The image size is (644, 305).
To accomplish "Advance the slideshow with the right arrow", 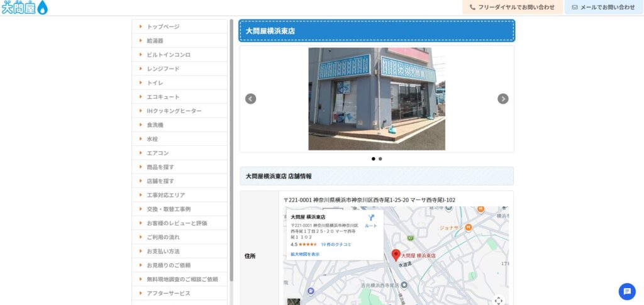I will tap(502, 99).
